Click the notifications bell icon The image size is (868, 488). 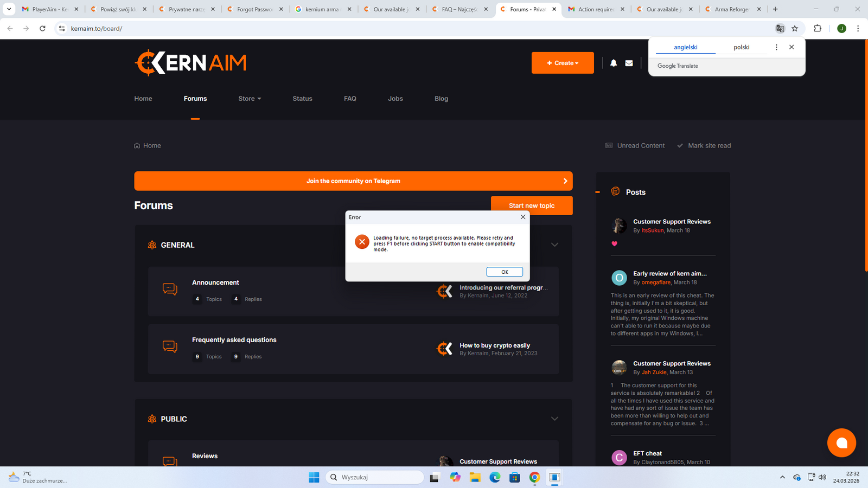tap(614, 63)
